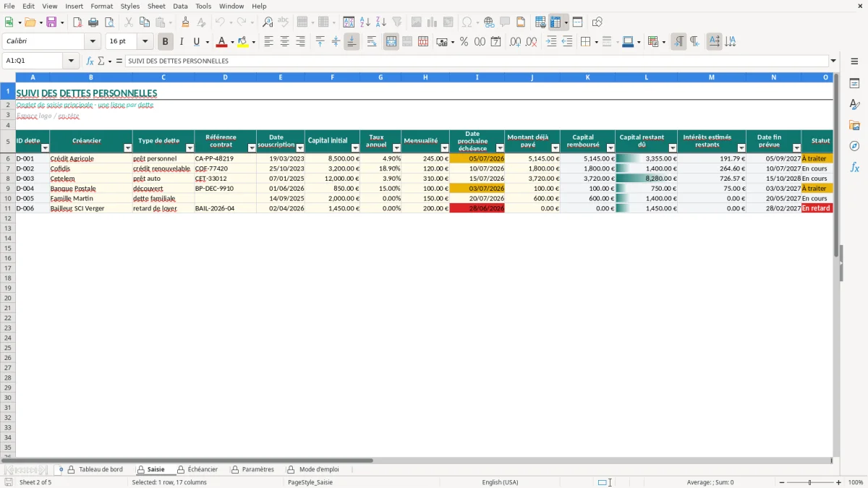The width and height of the screenshot is (868, 488).
Task: Click the Freeze Rows and Columns icon
Action: click(x=556, y=22)
